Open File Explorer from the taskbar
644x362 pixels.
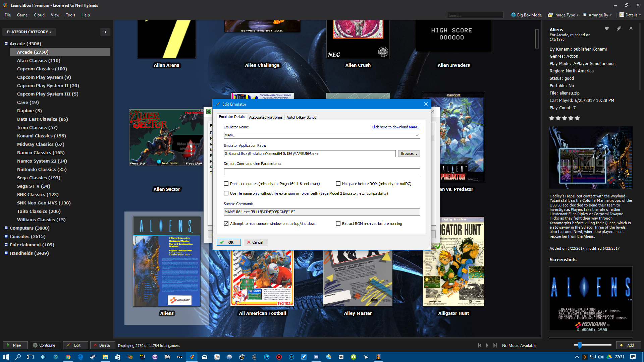105,357
